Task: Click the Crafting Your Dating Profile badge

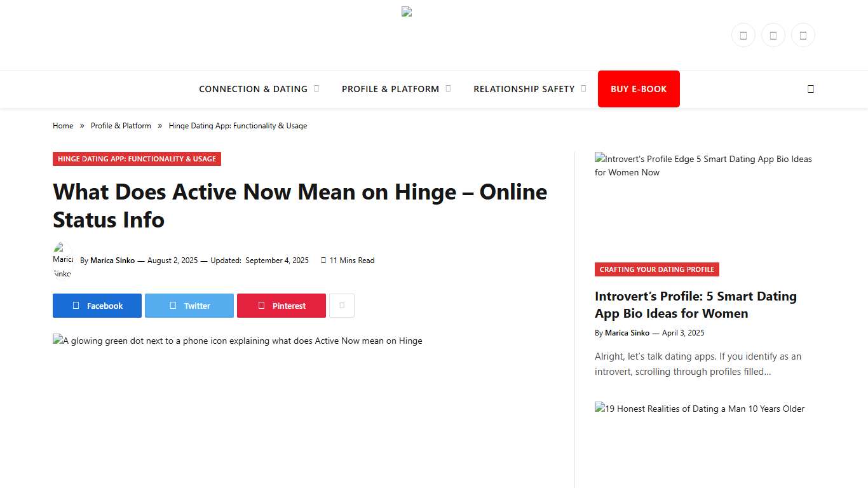Action: 657,269
